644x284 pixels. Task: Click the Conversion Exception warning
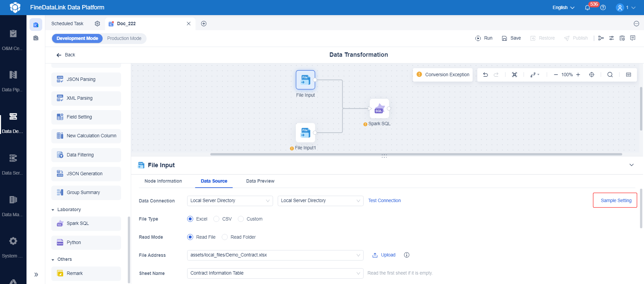[x=443, y=75]
